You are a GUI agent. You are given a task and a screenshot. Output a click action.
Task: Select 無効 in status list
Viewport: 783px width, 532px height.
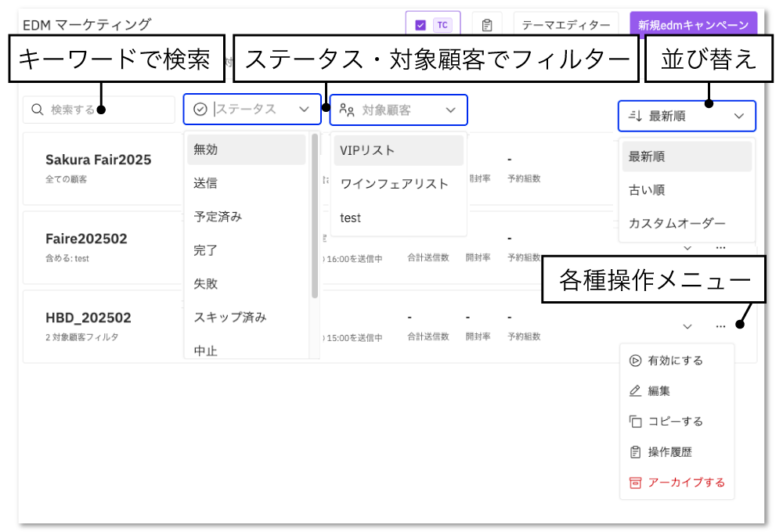pos(246,149)
